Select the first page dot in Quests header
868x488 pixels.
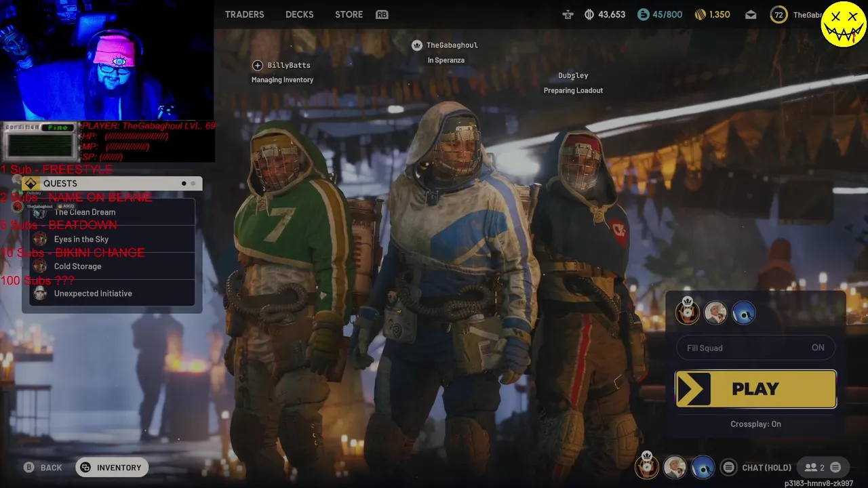pos(184,183)
